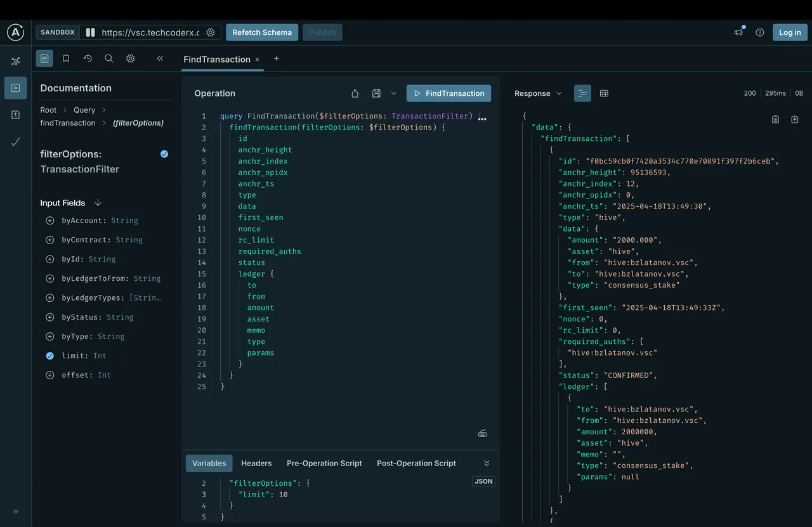
Task: Open the Schema graph icon in left sidebar
Action: coord(15,61)
